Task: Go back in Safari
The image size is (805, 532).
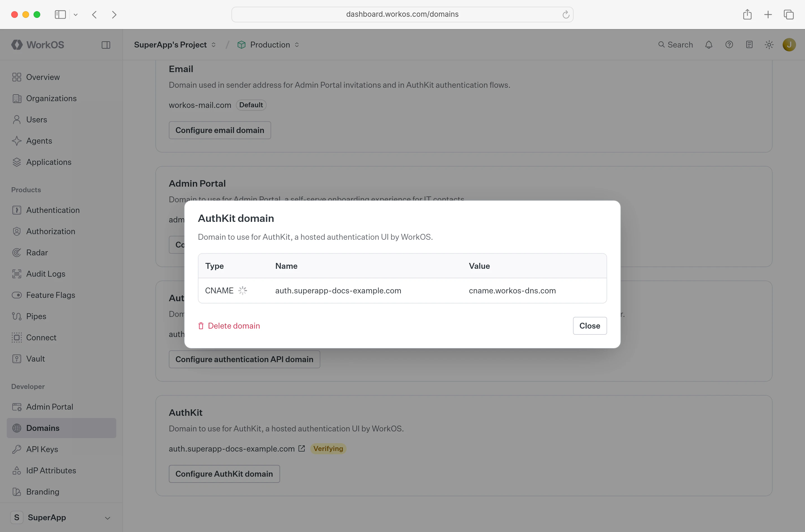Action: point(95,15)
